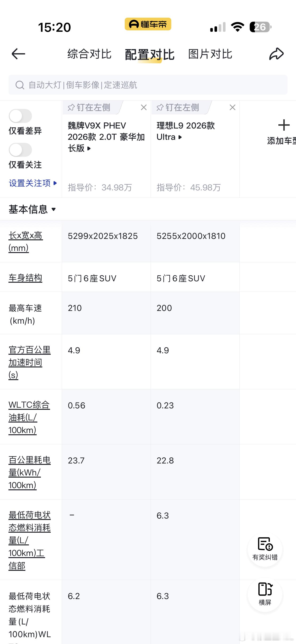Enable the 仅看关注 switch
The height and width of the screenshot is (644, 296).
pos(20,150)
